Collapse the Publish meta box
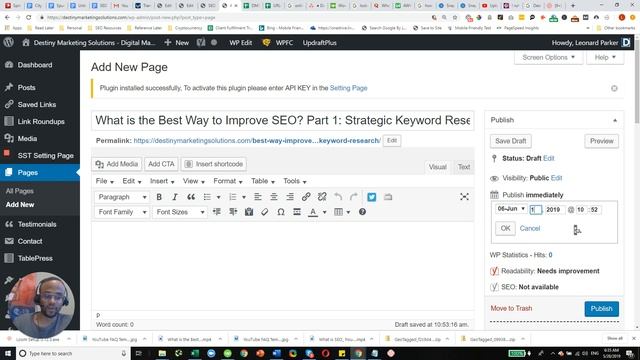Image resolution: width=640 pixels, height=360 pixels. tap(615, 120)
